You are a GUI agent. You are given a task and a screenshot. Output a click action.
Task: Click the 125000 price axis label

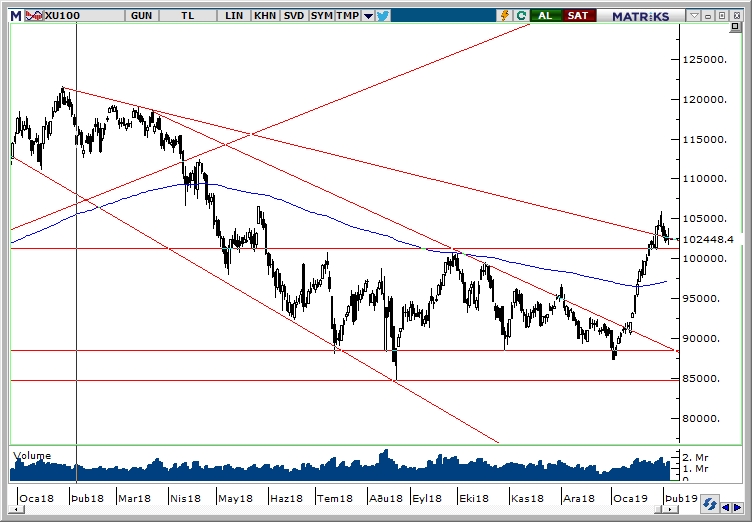pos(705,60)
